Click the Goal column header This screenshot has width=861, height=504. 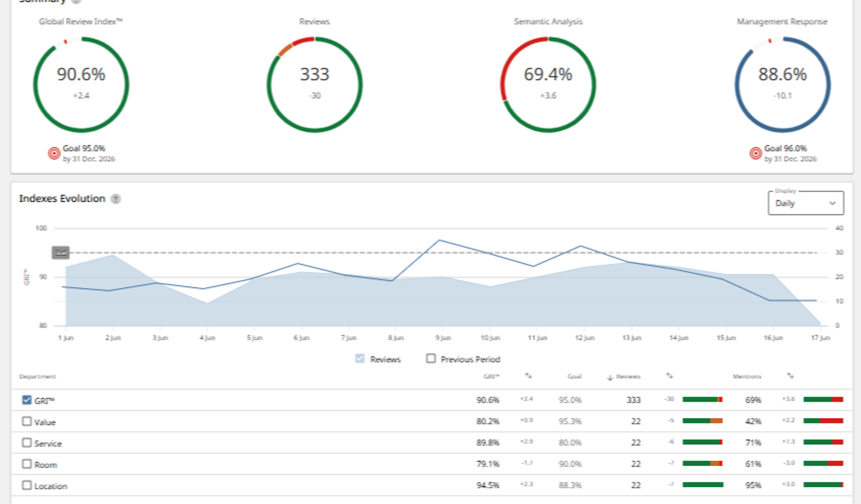pos(574,377)
